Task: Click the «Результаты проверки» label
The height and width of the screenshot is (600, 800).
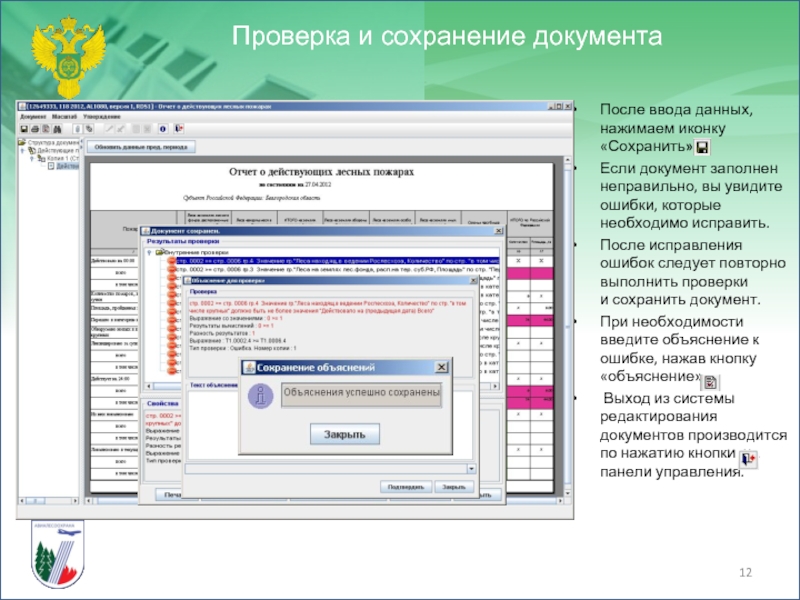Action: coord(183,241)
